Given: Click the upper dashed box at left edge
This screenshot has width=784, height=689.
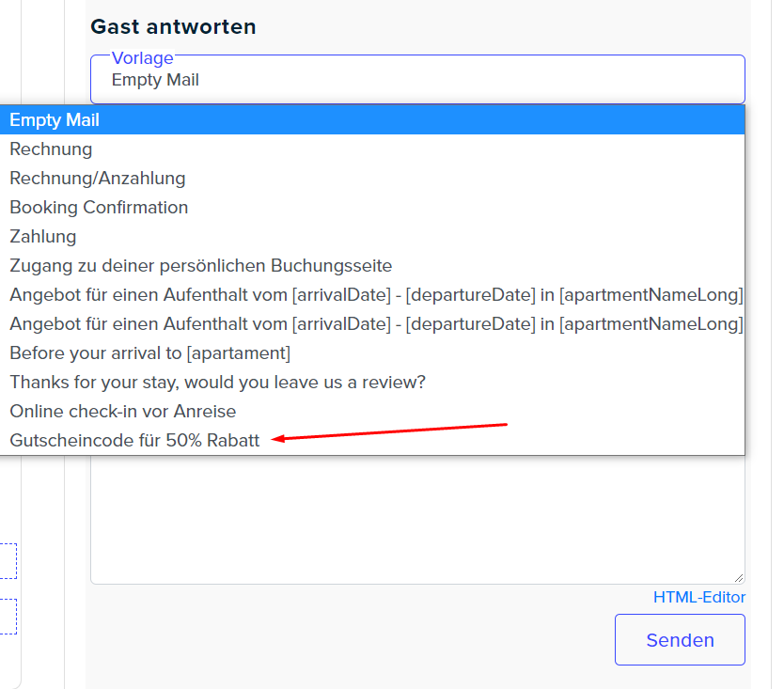Looking at the screenshot, I should [8, 561].
